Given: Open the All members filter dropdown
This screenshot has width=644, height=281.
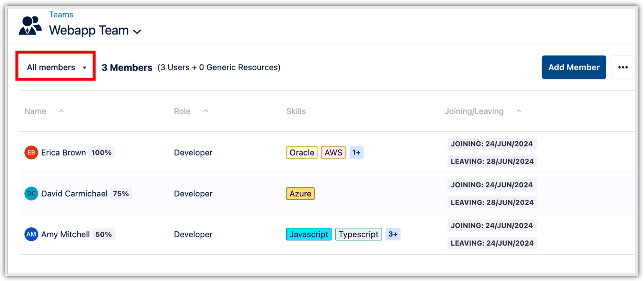Looking at the screenshot, I should (56, 67).
